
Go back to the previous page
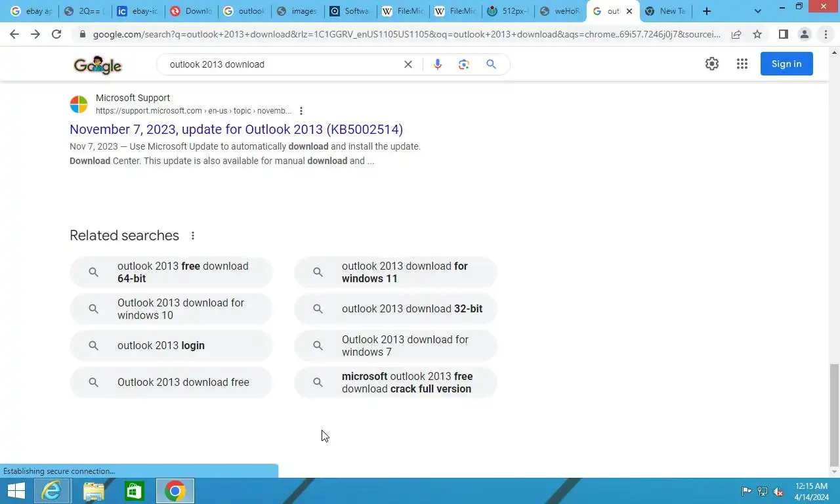(x=14, y=34)
